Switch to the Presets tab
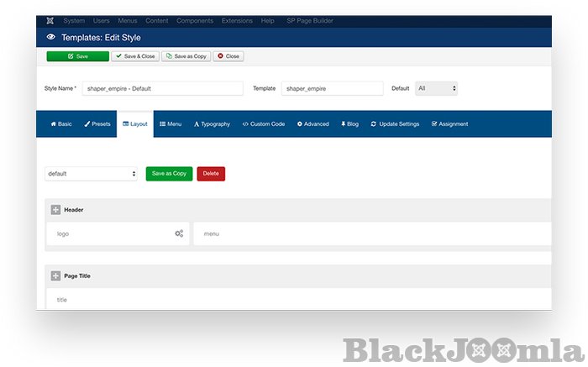This screenshot has height=367, width=588. (97, 124)
